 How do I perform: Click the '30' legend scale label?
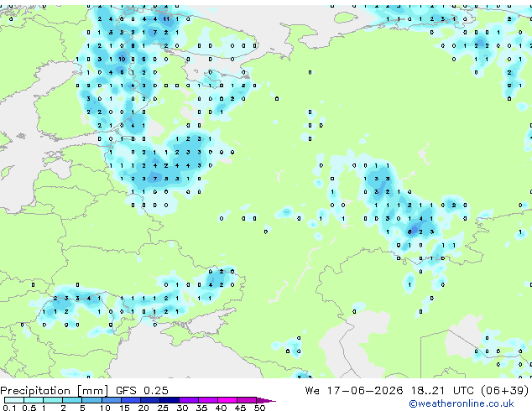coord(182,408)
